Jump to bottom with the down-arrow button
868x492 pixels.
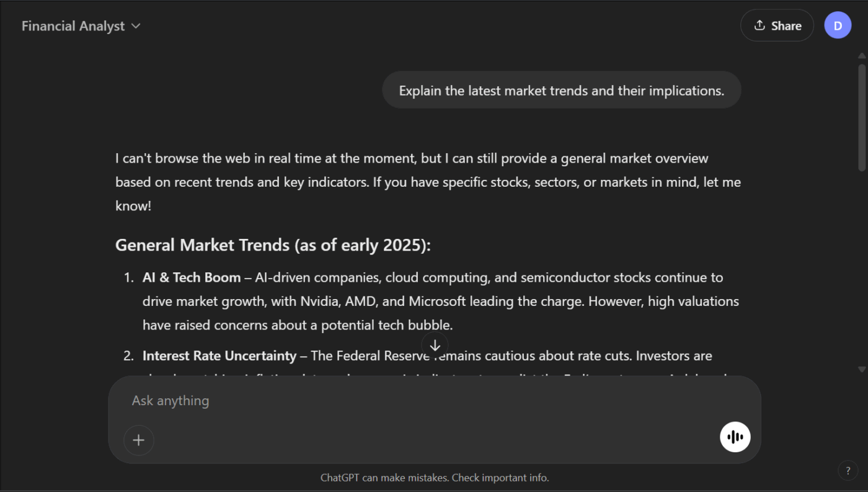pyautogui.click(x=435, y=345)
